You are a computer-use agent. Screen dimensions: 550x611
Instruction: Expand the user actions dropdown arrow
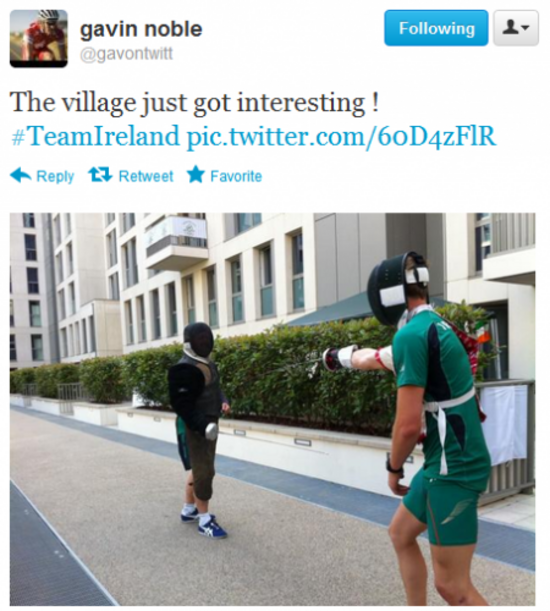coord(525,28)
